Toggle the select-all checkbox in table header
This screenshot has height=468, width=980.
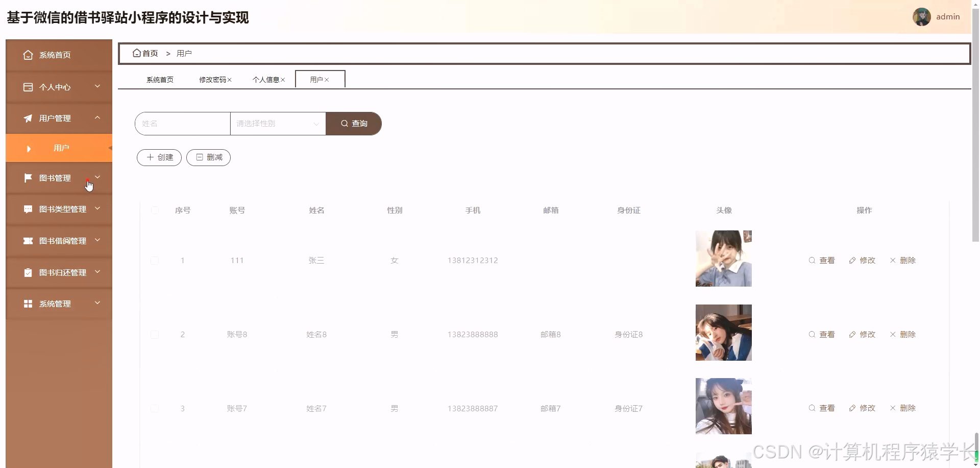point(155,210)
